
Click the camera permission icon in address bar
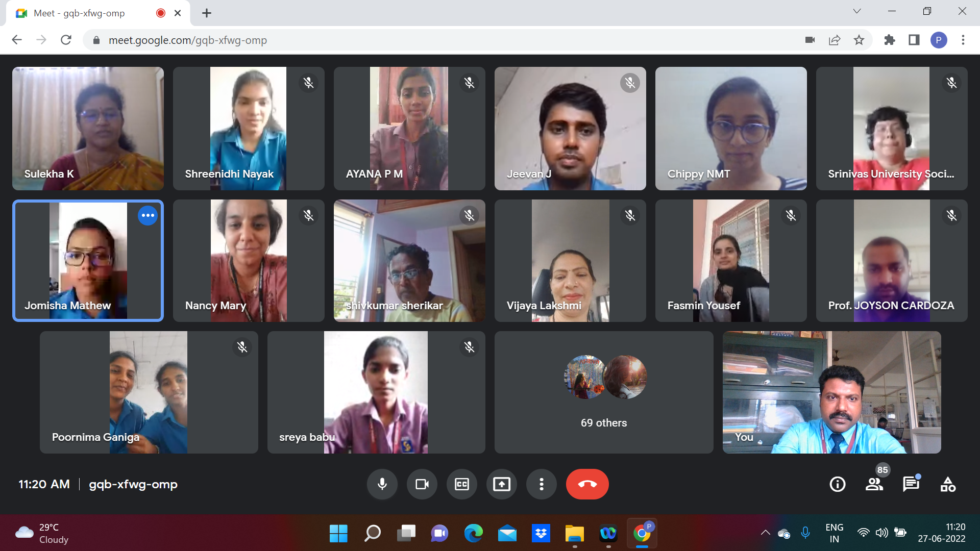(810, 40)
